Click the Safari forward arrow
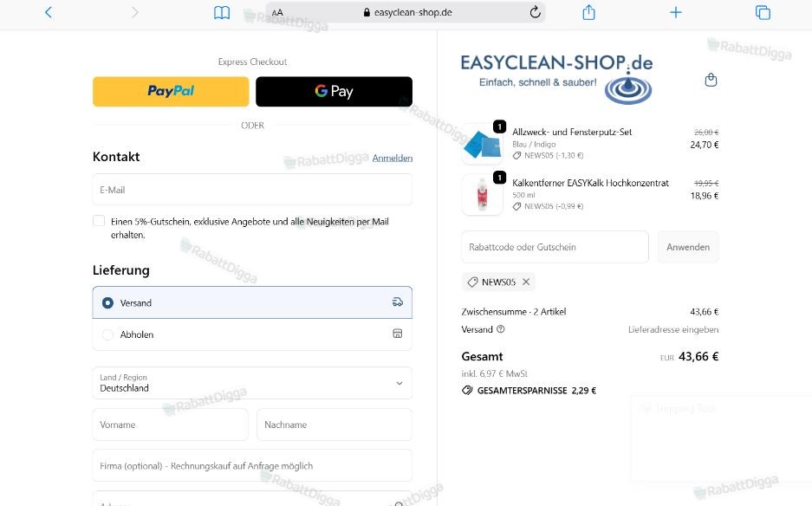 coord(134,12)
